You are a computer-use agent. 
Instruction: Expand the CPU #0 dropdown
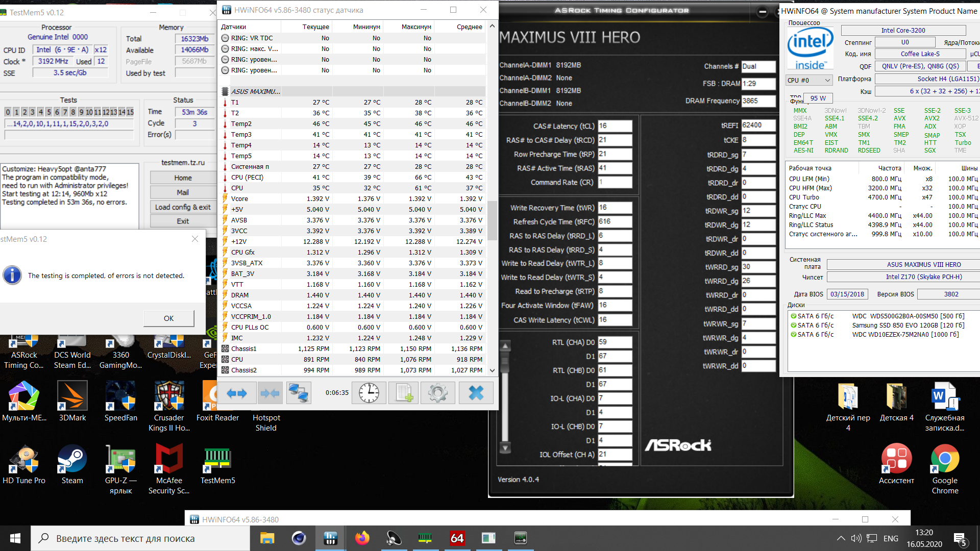(x=827, y=81)
